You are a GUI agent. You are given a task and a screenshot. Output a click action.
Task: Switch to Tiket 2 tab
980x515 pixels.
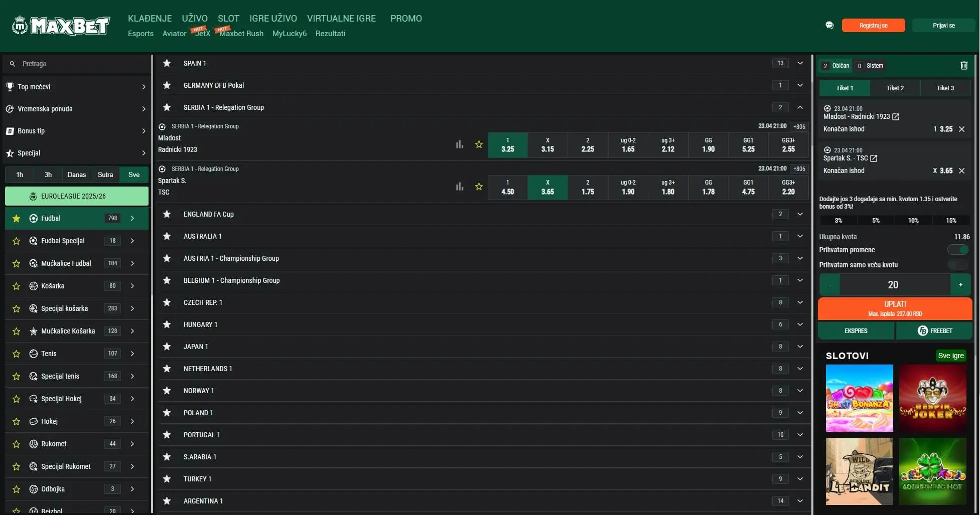pyautogui.click(x=895, y=88)
